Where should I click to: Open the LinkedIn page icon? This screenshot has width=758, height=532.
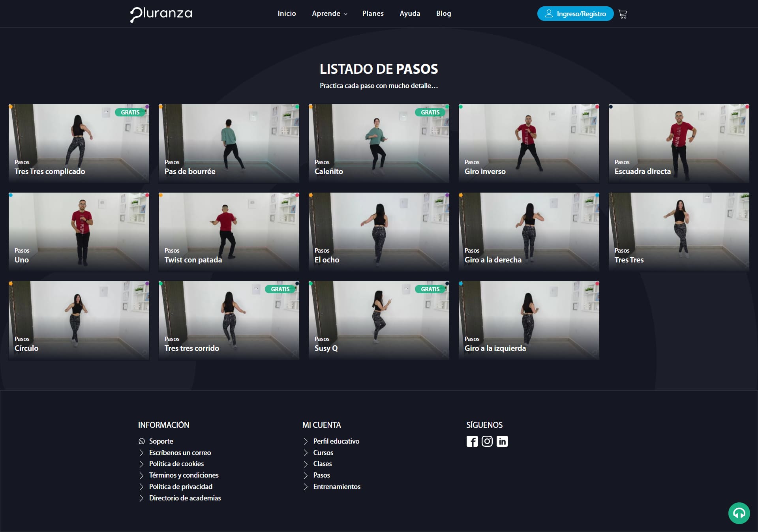tap(502, 441)
